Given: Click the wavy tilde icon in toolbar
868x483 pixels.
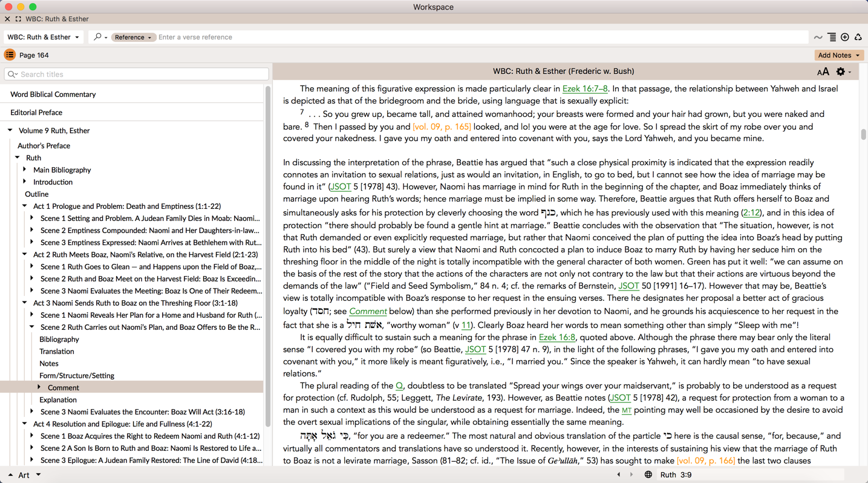Looking at the screenshot, I should coord(818,38).
